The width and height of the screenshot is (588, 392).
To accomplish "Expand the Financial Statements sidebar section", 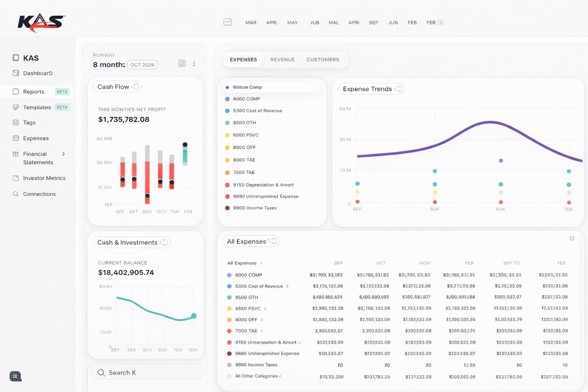I will click(63, 154).
